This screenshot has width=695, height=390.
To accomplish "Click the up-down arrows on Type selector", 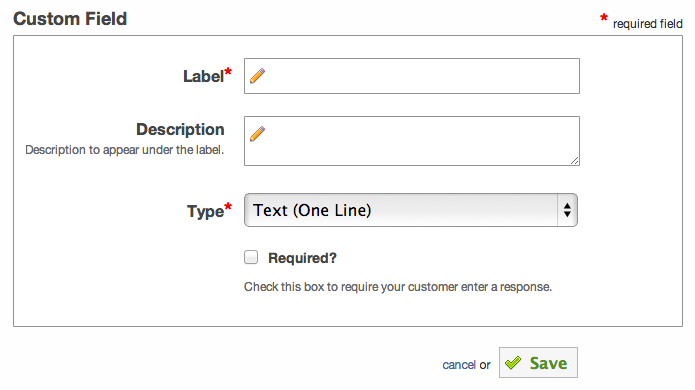I will tap(567, 210).
